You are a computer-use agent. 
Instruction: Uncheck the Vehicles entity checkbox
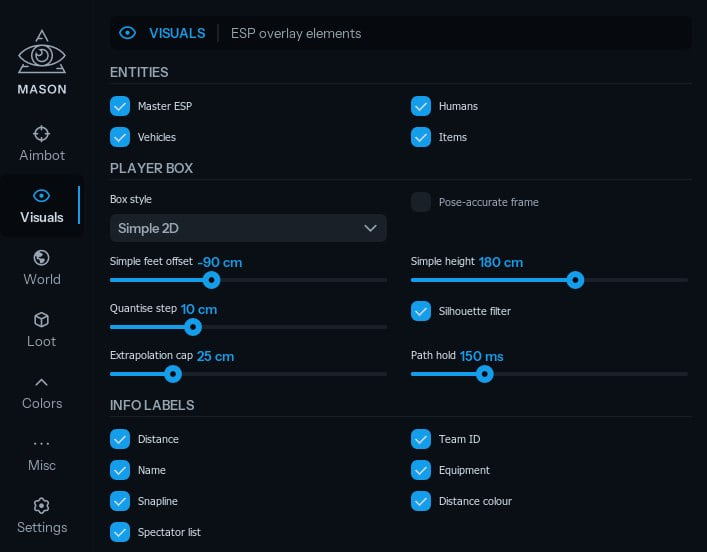click(120, 137)
